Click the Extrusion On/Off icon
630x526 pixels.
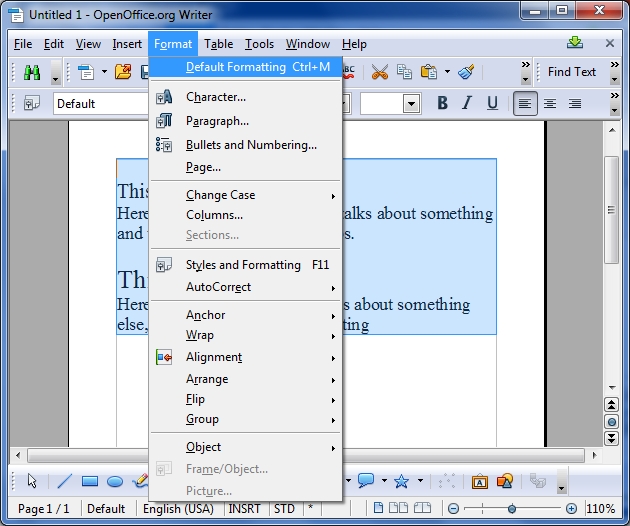pos(538,480)
